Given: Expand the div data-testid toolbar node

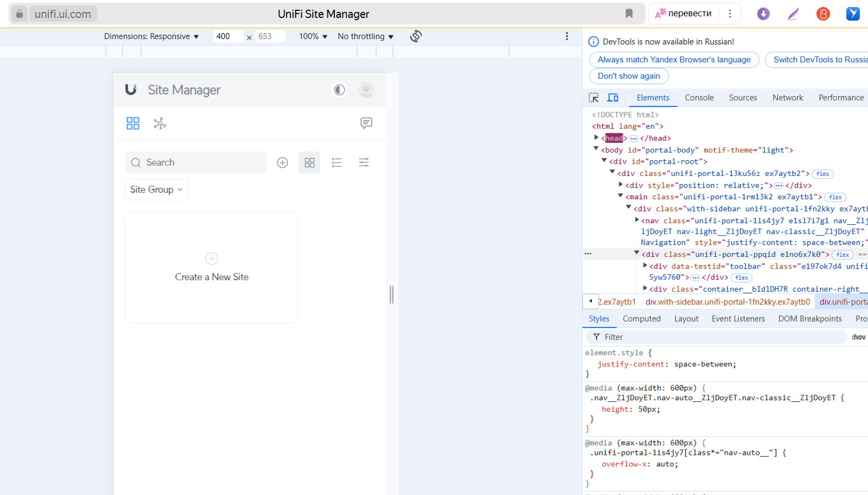Looking at the screenshot, I should pos(645,266).
